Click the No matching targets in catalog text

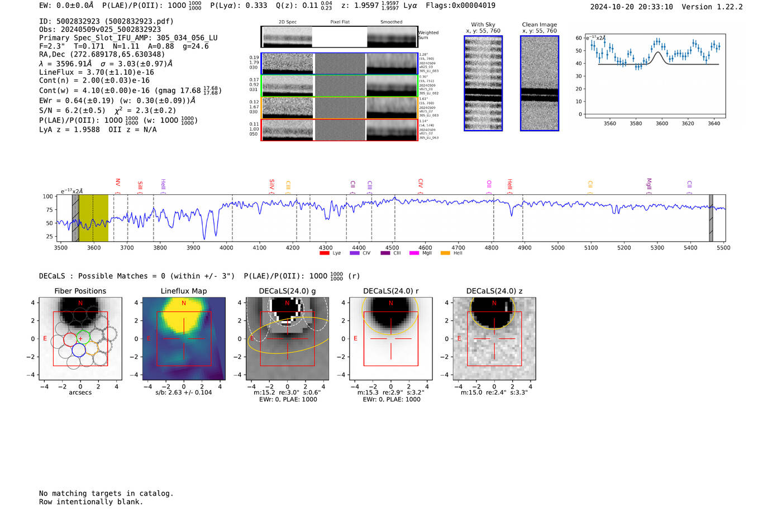click(x=106, y=493)
